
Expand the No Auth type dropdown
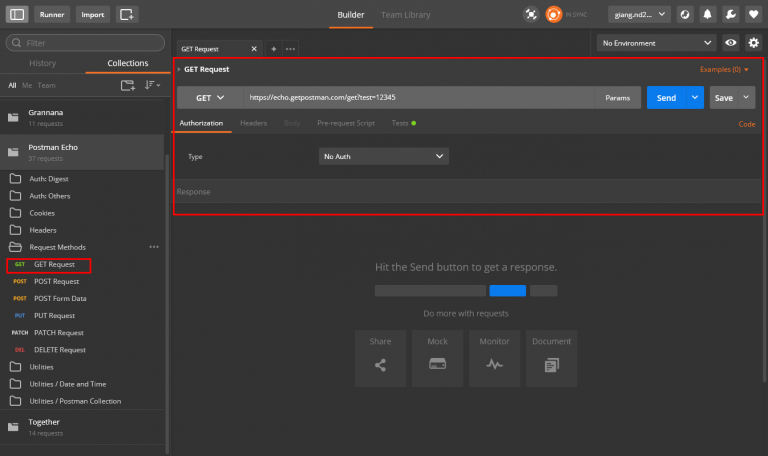tap(384, 157)
